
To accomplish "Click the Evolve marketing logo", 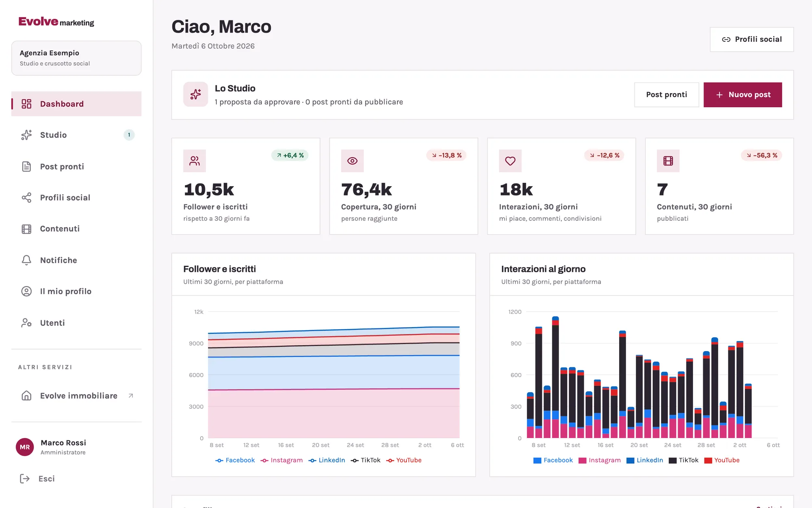I will (56, 22).
